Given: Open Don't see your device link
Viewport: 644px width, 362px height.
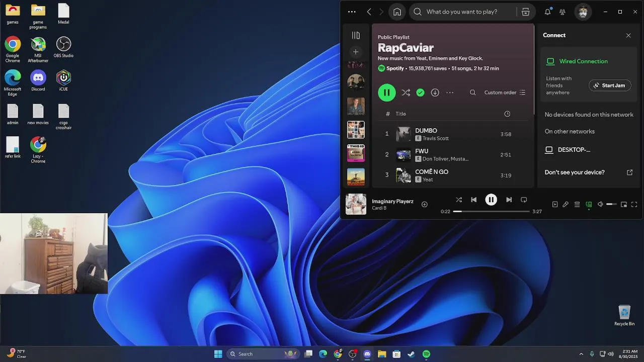Looking at the screenshot, I should point(589,172).
